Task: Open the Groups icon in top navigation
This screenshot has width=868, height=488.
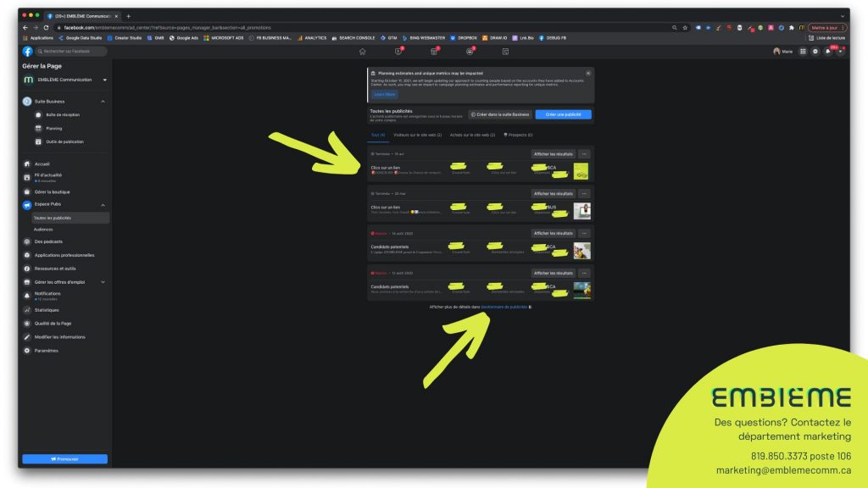Action: [x=470, y=52]
